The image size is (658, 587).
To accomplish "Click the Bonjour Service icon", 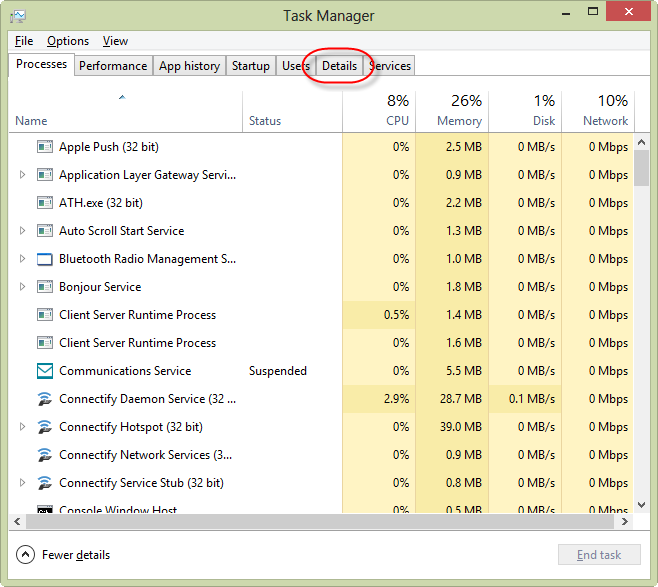I will click(x=44, y=287).
